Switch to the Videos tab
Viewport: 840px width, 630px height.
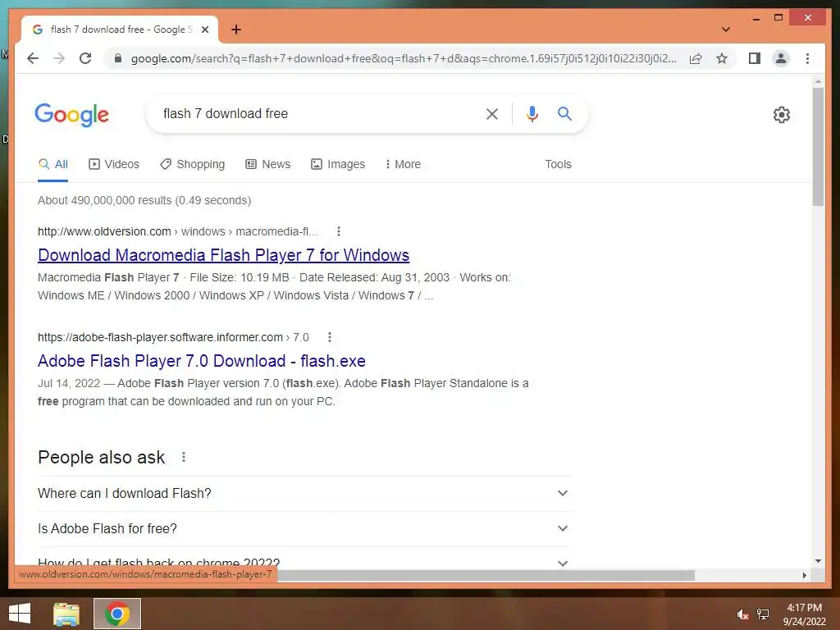pyautogui.click(x=114, y=164)
